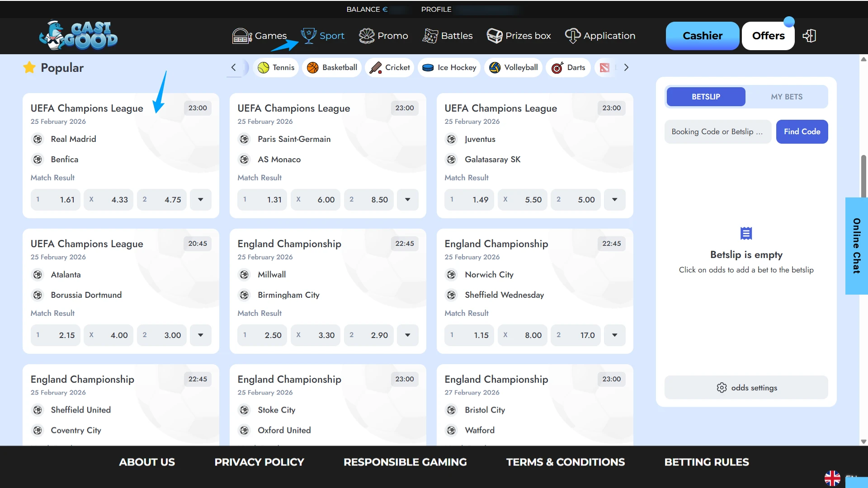The height and width of the screenshot is (488, 868).
Task: Click the right chevron in sports carousel
Action: click(626, 67)
